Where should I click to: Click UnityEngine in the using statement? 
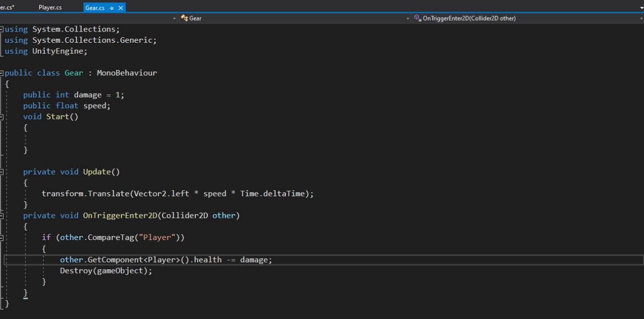57,51
